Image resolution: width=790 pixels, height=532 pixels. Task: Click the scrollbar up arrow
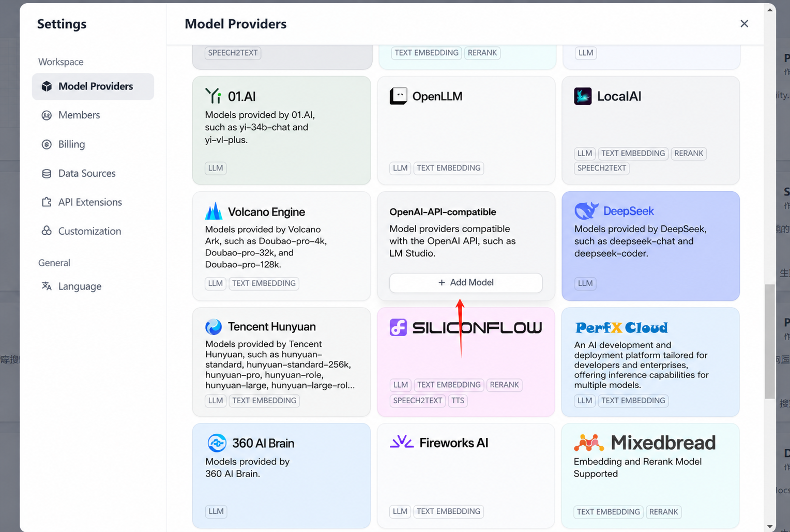pos(770,9)
